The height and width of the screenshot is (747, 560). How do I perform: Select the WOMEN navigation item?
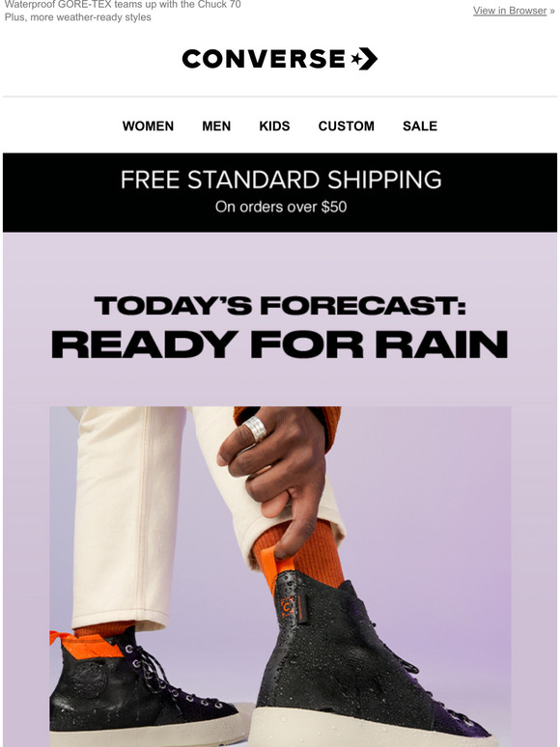tap(148, 125)
